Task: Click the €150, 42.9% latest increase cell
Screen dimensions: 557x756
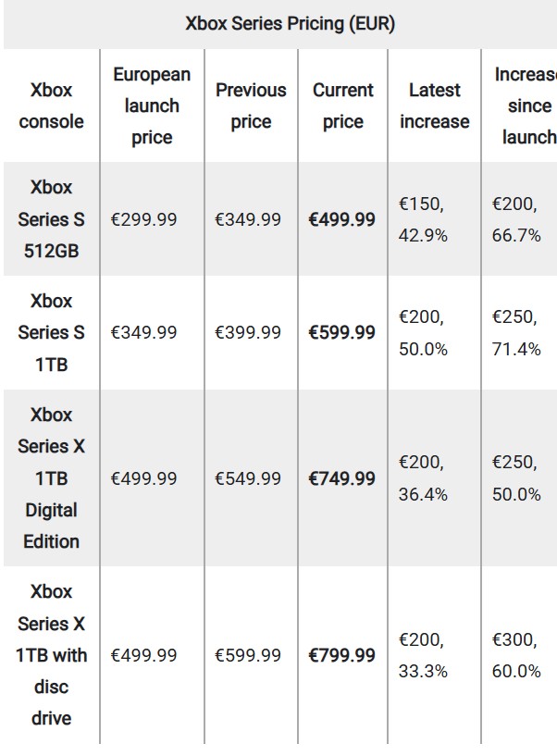Action: tap(423, 219)
